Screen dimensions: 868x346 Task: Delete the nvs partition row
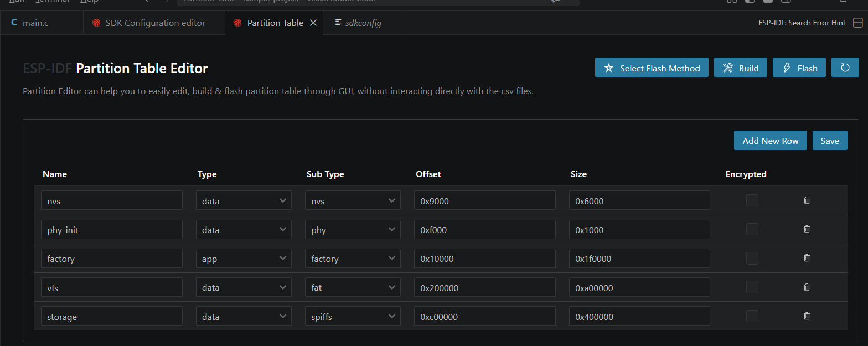[807, 200]
